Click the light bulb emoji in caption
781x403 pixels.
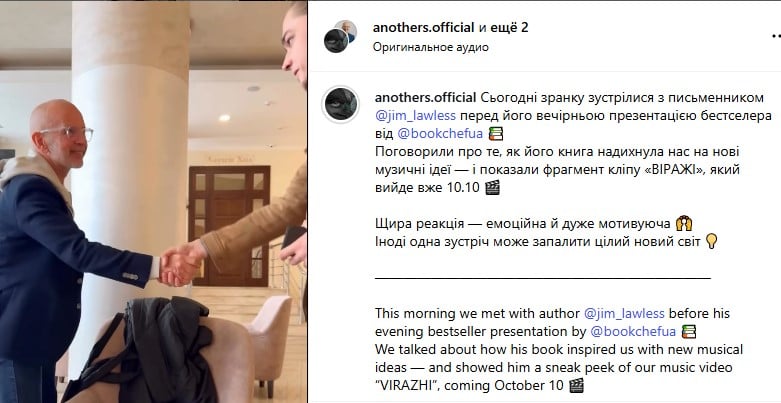click(712, 242)
